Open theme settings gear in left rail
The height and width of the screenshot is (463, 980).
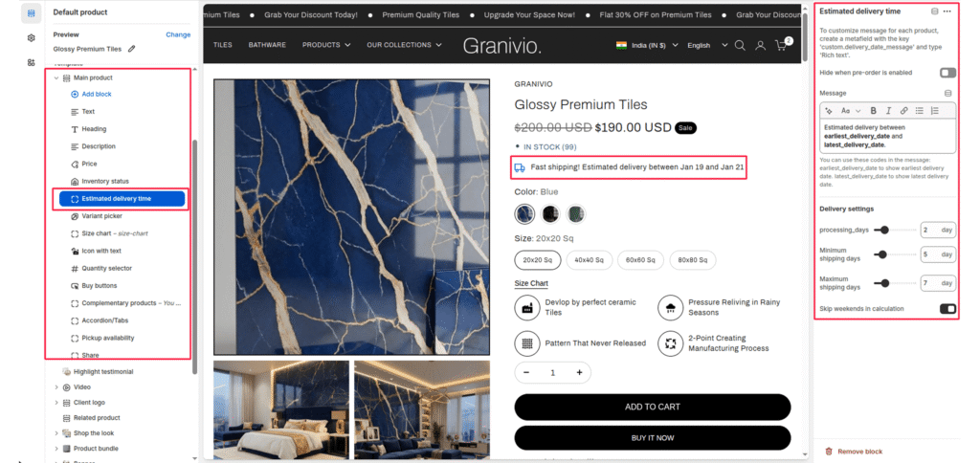32,38
